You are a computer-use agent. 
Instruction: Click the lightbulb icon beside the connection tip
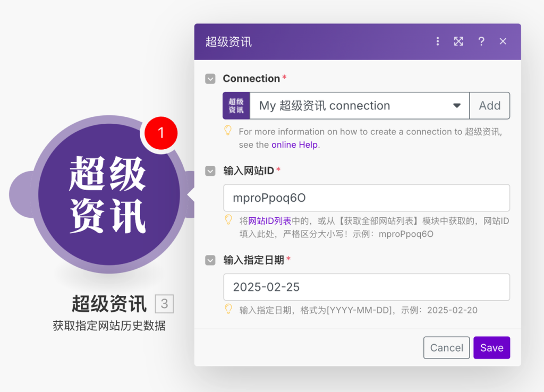(228, 131)
